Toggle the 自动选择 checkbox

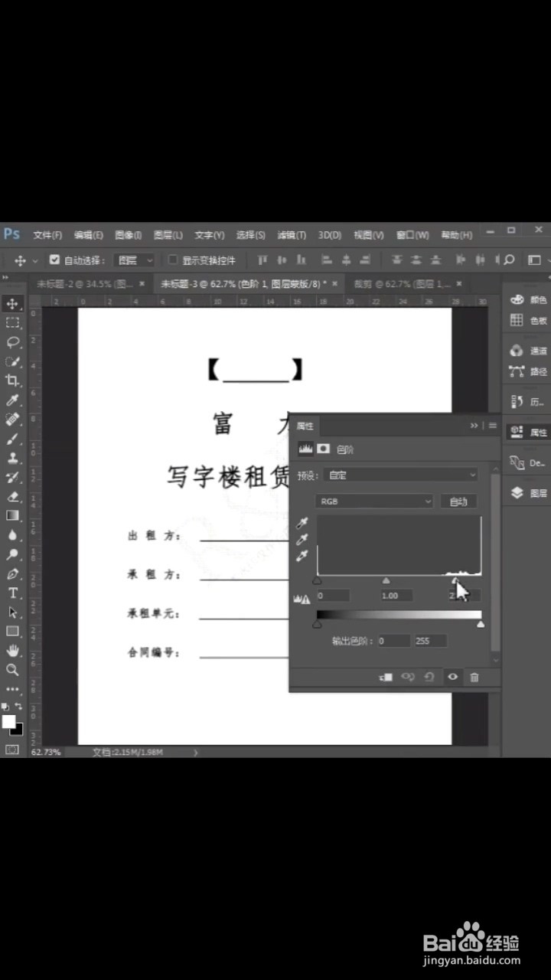click(54, 260)
